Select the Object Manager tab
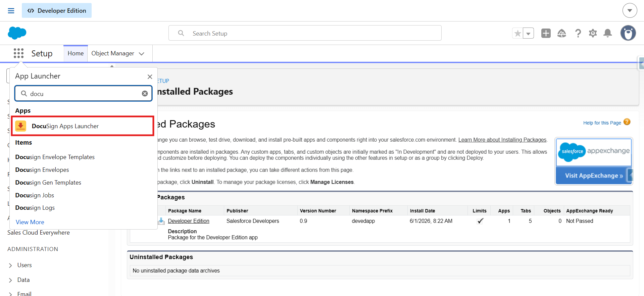Viewport: 644px width, 296px height. click(113, 53)
